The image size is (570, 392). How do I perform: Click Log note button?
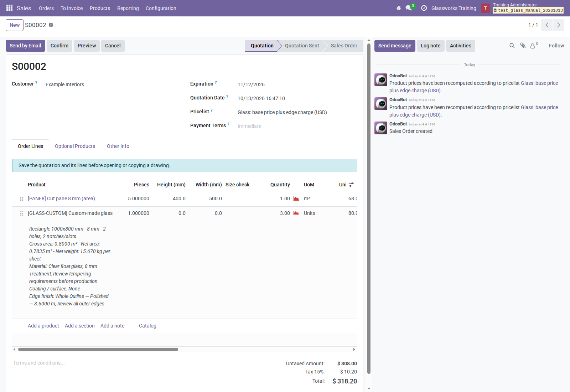click(430, 46)
